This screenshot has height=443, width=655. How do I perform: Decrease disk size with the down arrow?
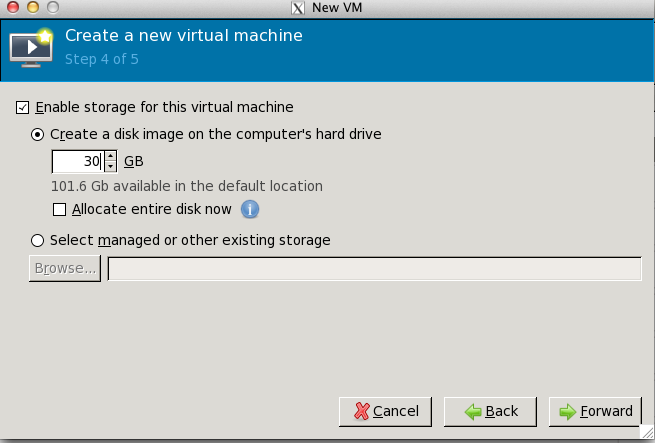point(110,167)
